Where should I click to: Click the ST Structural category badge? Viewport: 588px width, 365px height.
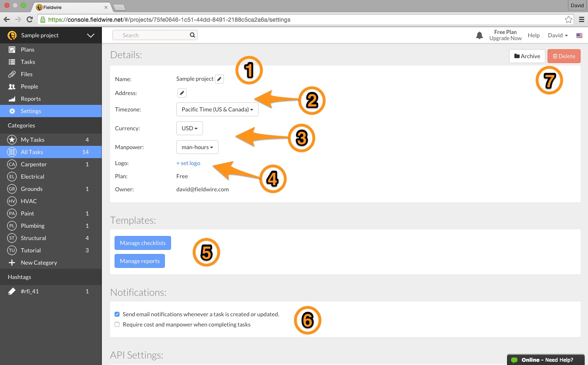[12, 238]
